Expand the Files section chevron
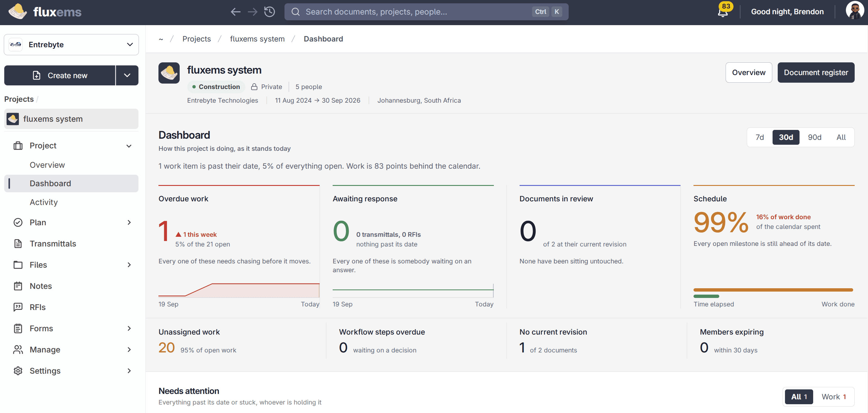The image size is (868, 413). tap(129, 265)
